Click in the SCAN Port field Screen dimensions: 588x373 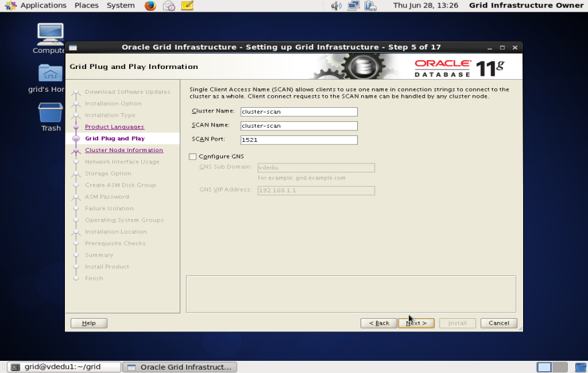(x=299, y=140)
